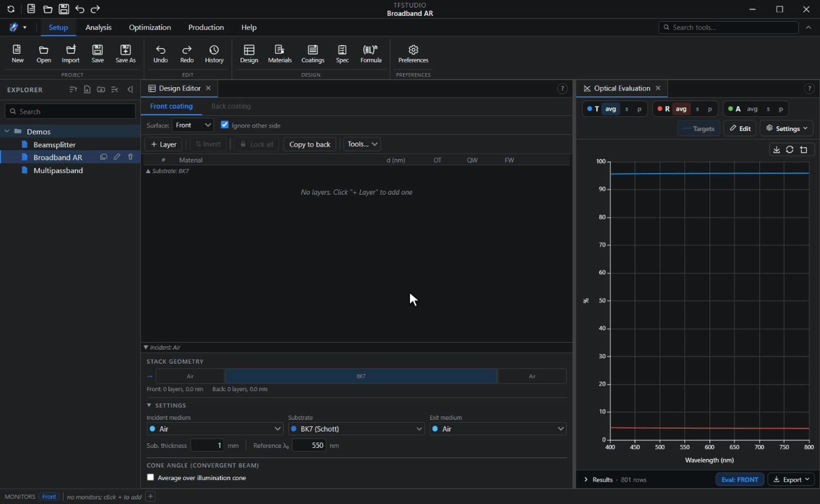Toggle the R avg curve
The height and width of the screenshot is (504, 820).
coord(681,109)
